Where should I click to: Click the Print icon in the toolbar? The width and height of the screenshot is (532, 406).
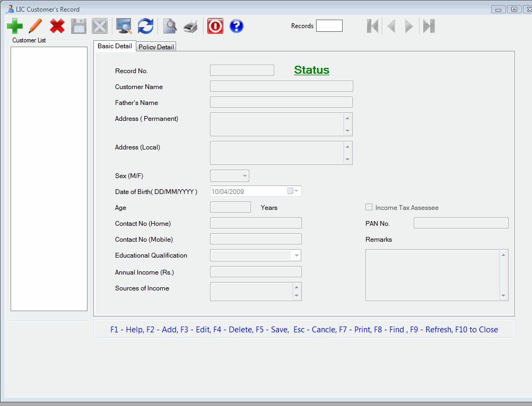(190, 25)
